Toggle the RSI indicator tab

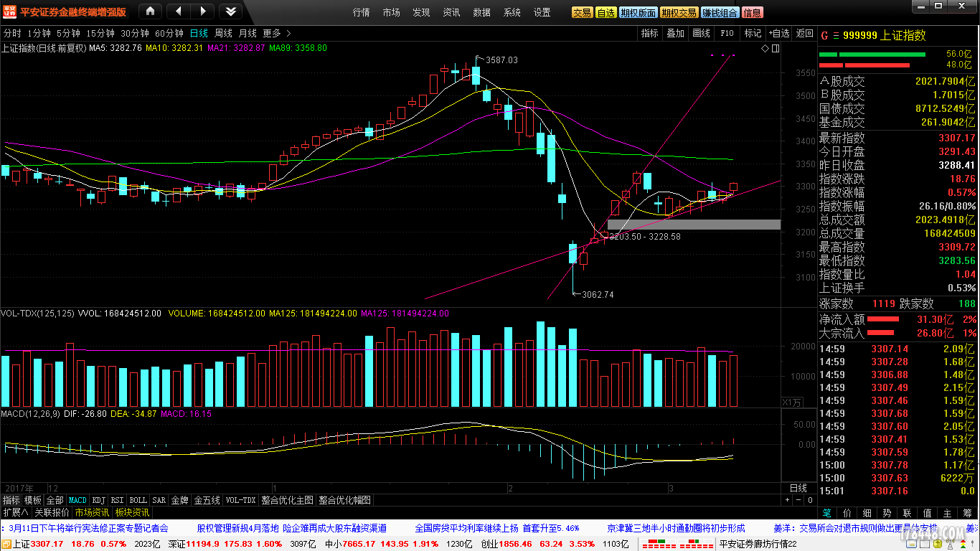pyautogui.click(x=118, y=500)
